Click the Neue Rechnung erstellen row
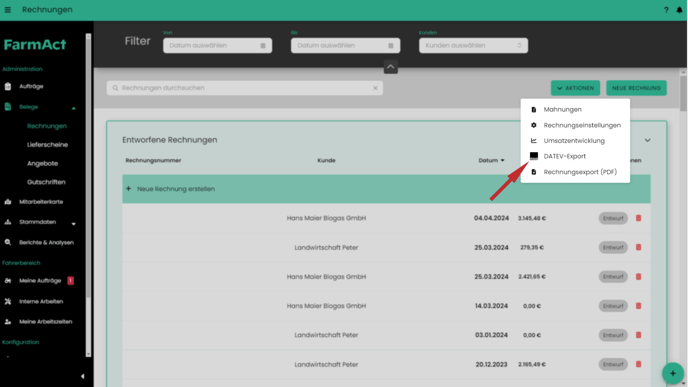688x387 pixels. pyautogui.click(x=386, y=189)
